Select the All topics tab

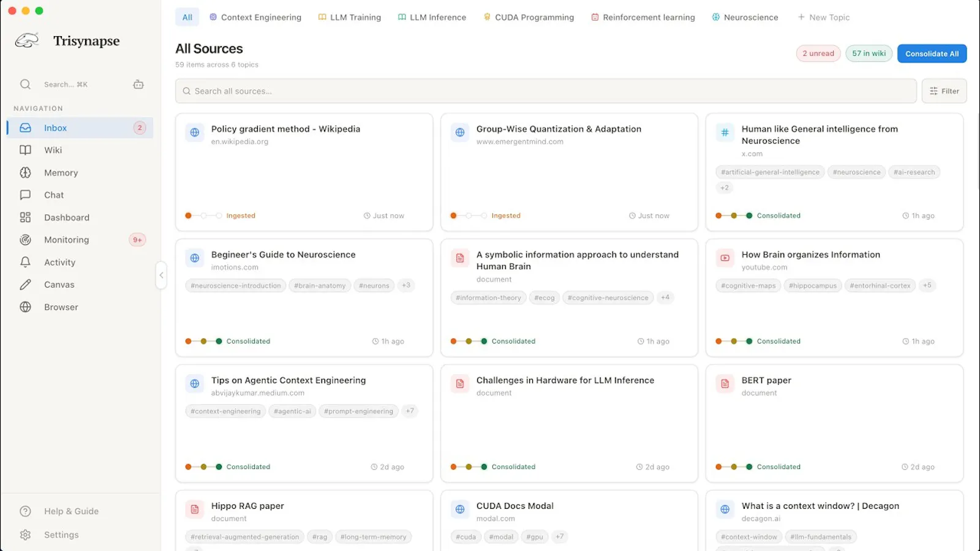click(187, 17)
